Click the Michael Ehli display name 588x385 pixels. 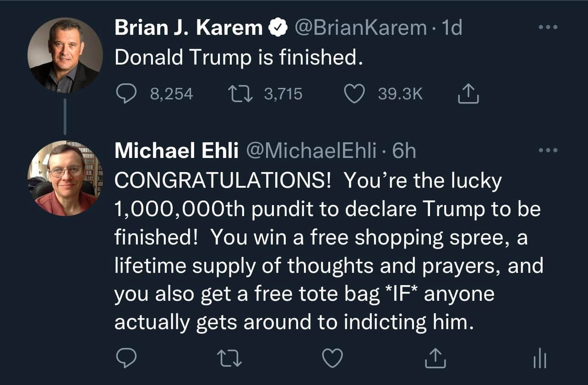(x=176, y=151)
